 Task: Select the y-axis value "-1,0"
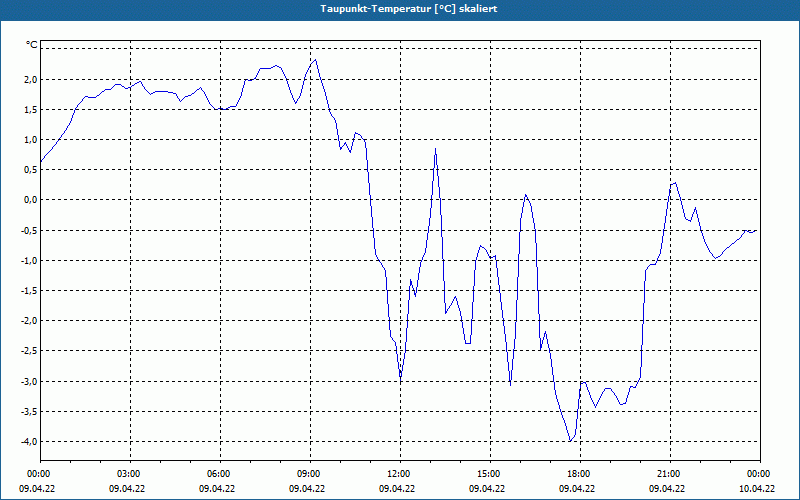30,260
